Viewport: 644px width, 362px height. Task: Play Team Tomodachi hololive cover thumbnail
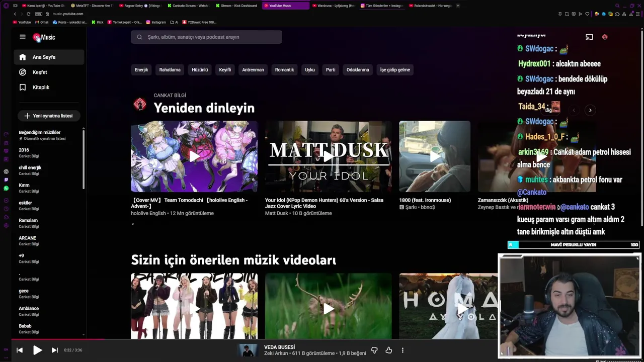[x=194, y=156]
